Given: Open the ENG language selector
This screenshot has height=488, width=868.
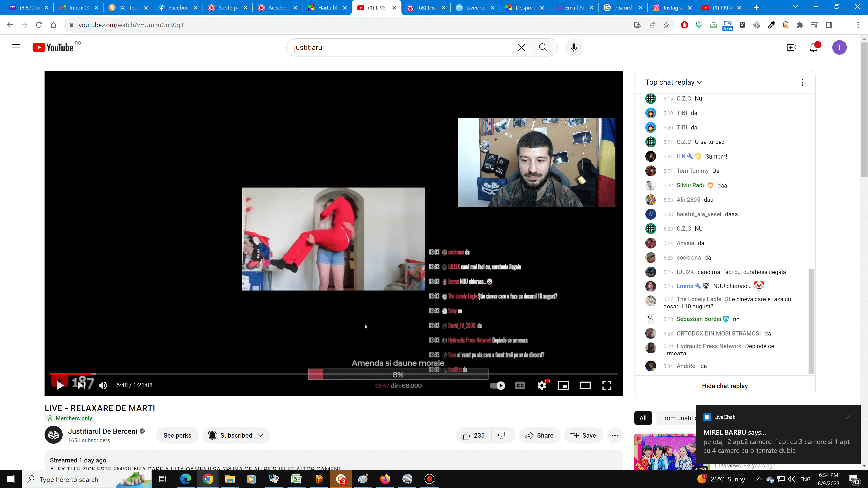Looking at the screenshot, I should tap(805, 479).
